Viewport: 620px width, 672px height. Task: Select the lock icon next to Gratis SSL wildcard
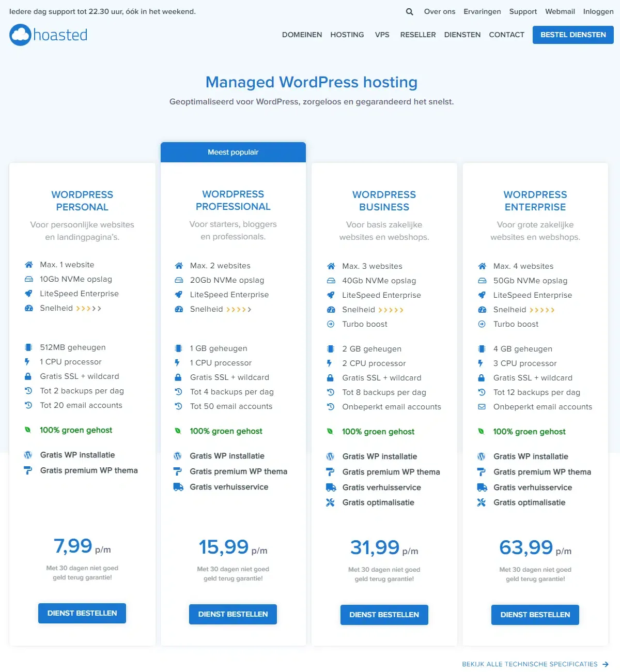pyautogui.click(x=27, y=376)
